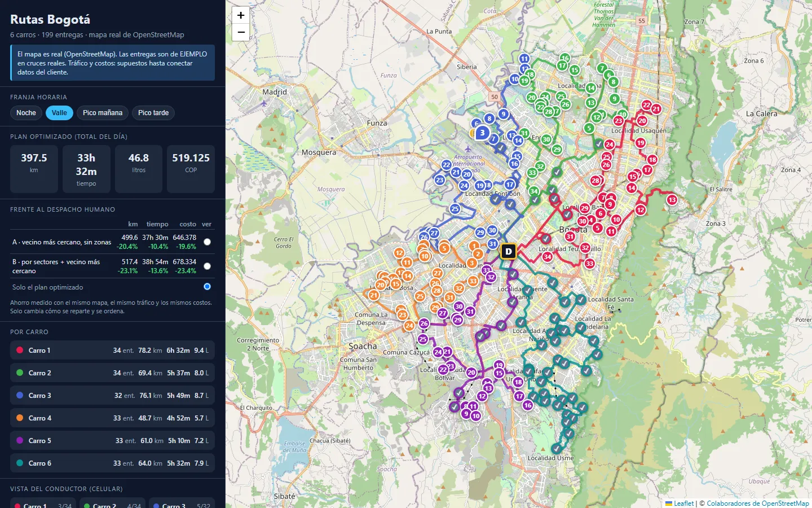Click red stop marker 13 near El Salitre
This screenshot has height=508, width=812.
pos(672,200)
